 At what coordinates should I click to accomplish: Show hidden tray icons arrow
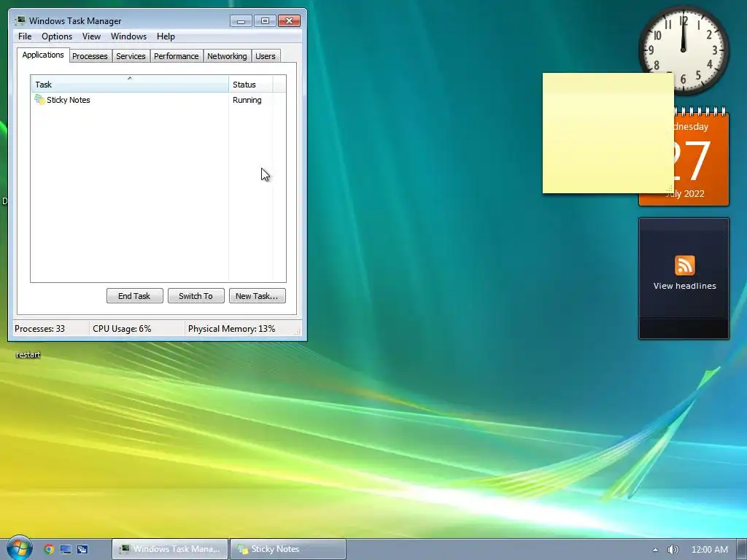(656, 550)
